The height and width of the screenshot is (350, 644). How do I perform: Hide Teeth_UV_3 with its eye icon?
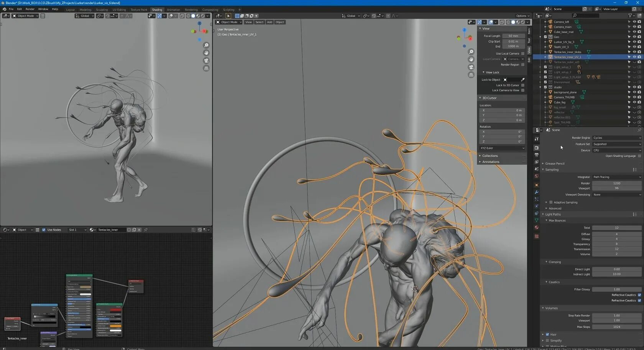coord(634,47)
